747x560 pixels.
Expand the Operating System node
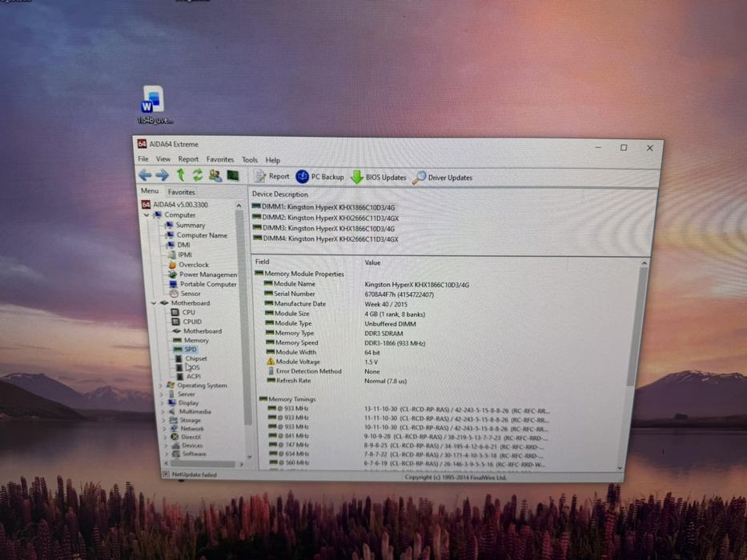(x=161, y=386)
